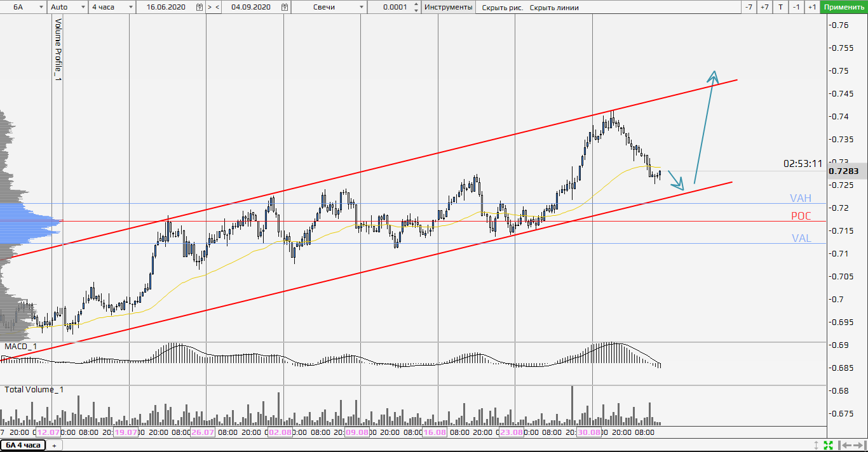The height and width of the screenshot is (452, 868).
Task: Add a new chart tab with plus
Action: click(54, 446)
